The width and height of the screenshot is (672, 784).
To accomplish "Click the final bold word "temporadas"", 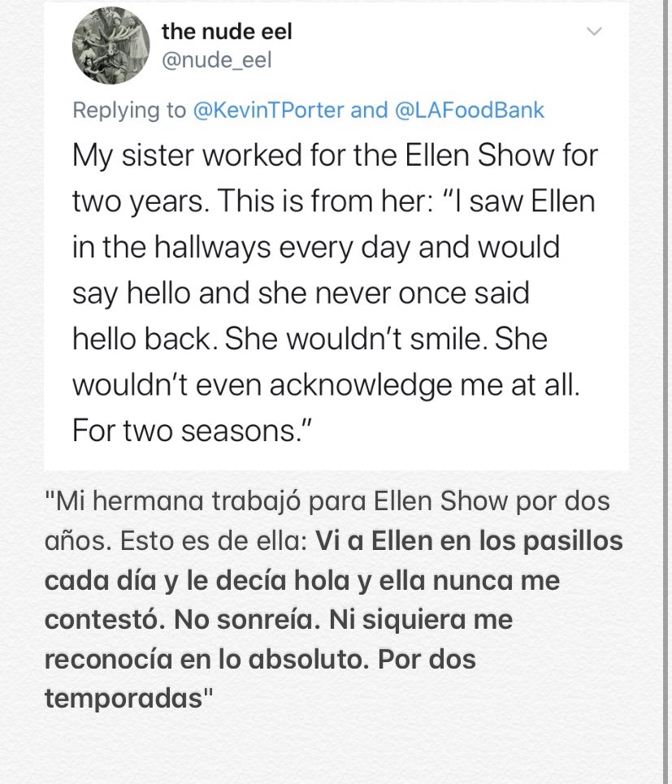I will (x=122, y=698).
